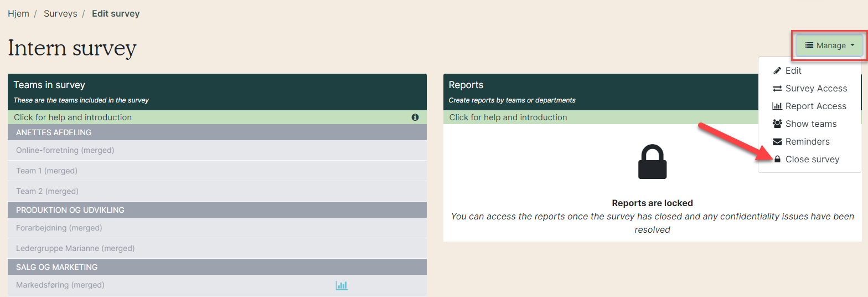
Task: Click the pencil icon beside Edit
Action: tap(777, 71)
